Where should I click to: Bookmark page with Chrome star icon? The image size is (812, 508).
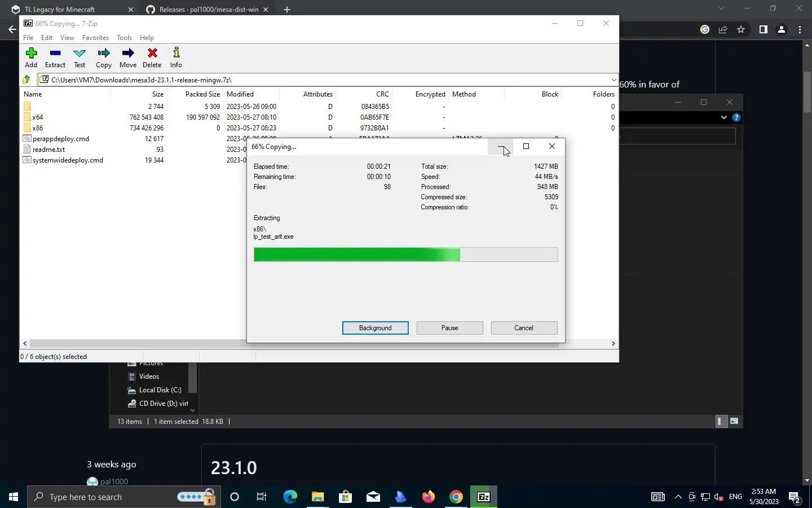(741, 29)
